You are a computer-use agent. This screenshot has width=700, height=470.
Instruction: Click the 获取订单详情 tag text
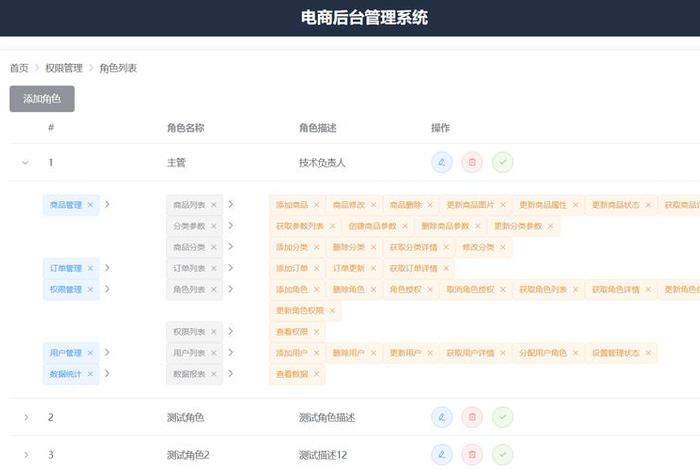[x=413, y=268]
